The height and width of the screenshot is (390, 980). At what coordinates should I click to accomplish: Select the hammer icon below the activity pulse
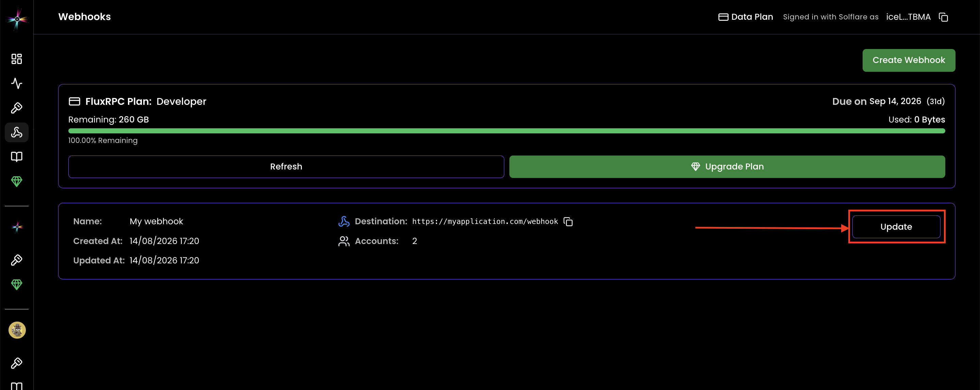(17, 108)
